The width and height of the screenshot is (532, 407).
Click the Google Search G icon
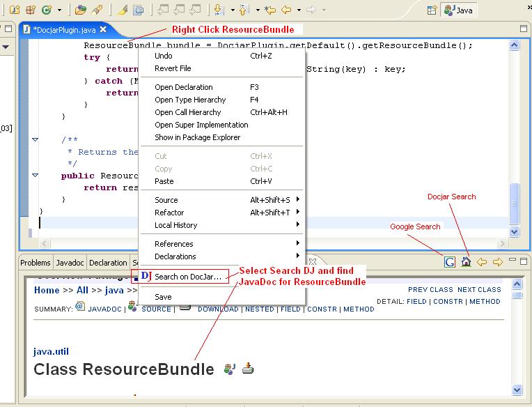click(450, 262)
